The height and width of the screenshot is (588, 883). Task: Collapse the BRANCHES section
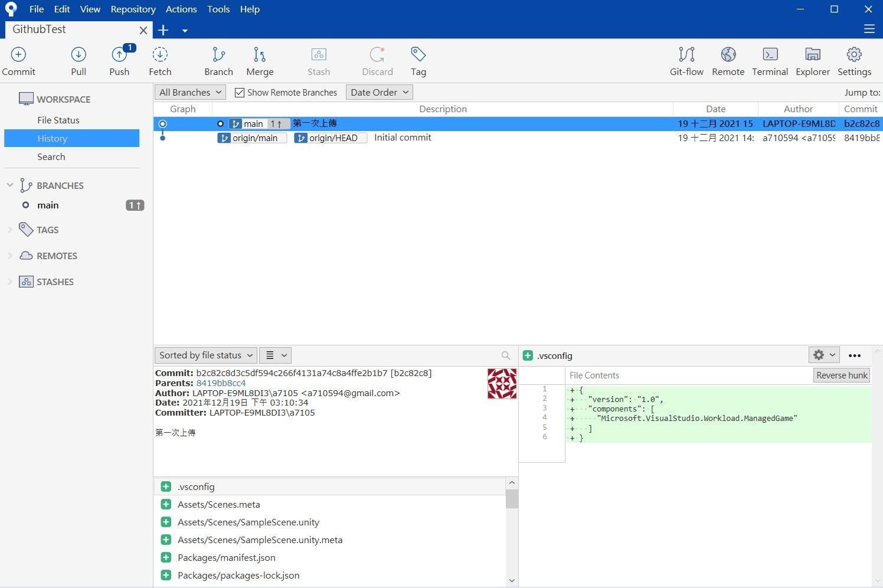(x=10, y=185)
